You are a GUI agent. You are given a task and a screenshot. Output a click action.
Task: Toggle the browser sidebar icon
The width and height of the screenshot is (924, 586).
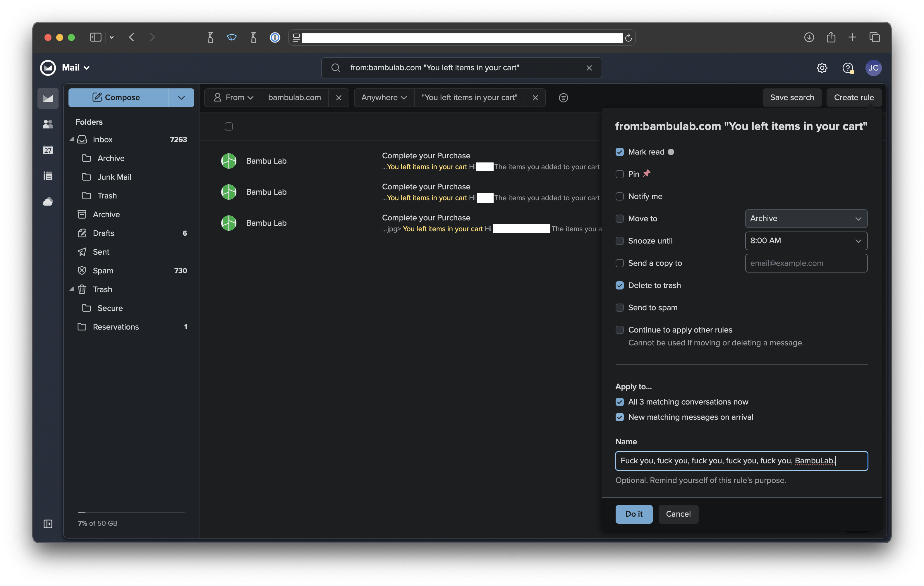pyautogui.click(x=96, y=37)
